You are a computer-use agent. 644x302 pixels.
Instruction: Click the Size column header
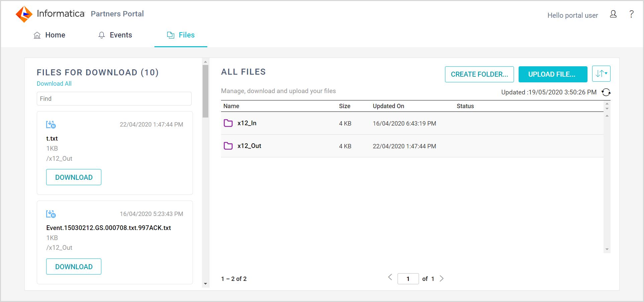[x=345, y=106]
